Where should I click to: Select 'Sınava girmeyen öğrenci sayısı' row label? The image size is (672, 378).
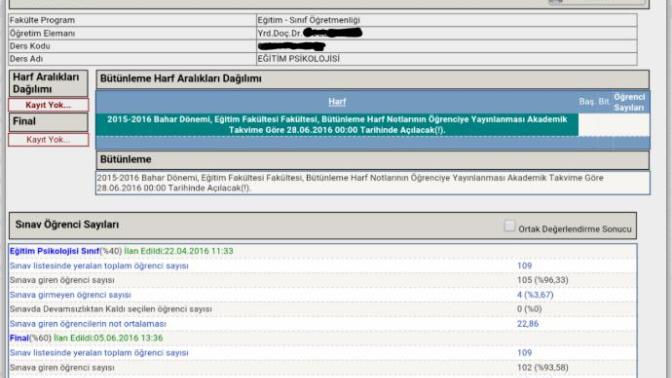[70, 295]
